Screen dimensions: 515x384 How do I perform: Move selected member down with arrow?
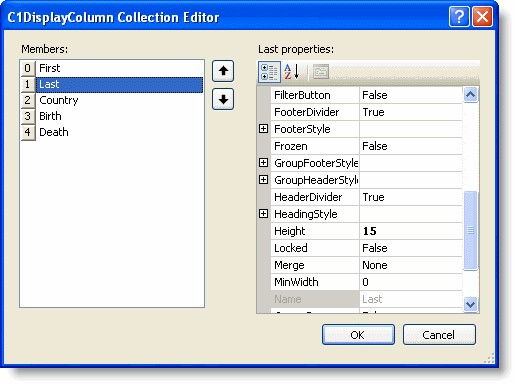(x=223, y=99)
